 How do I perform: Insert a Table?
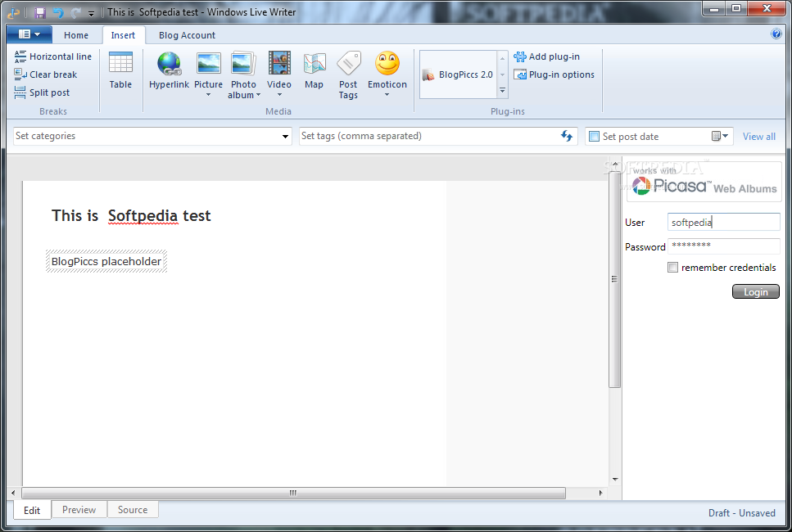(120, 70)
